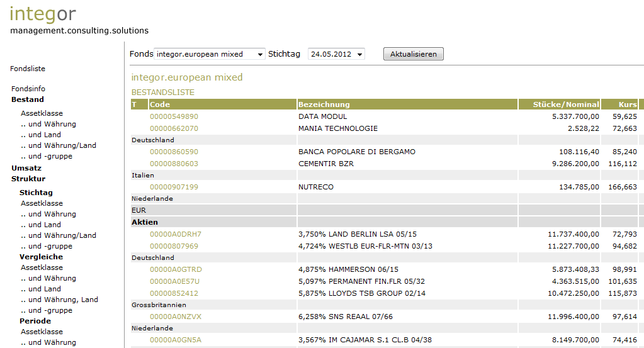Sort by the Code column header

coord(222,104)
